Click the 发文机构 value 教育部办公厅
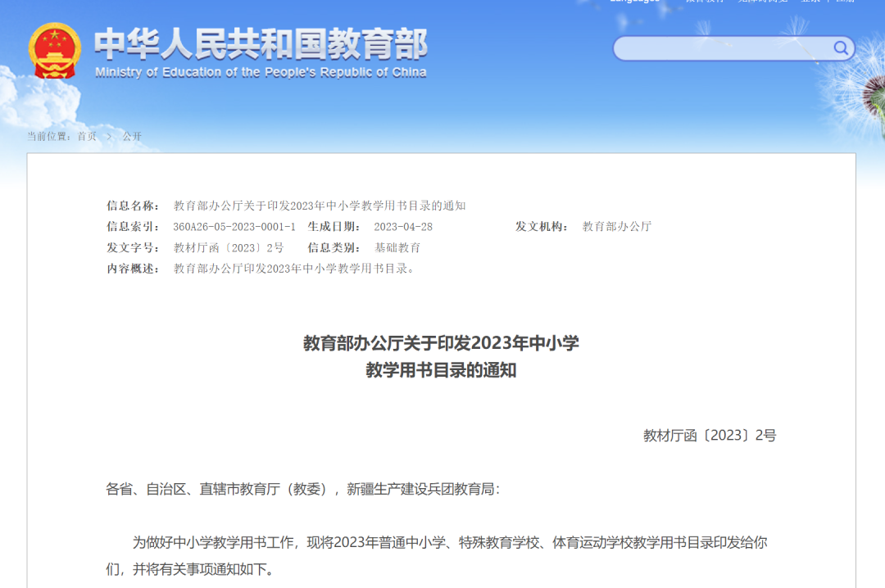 (x=617, y=227)
